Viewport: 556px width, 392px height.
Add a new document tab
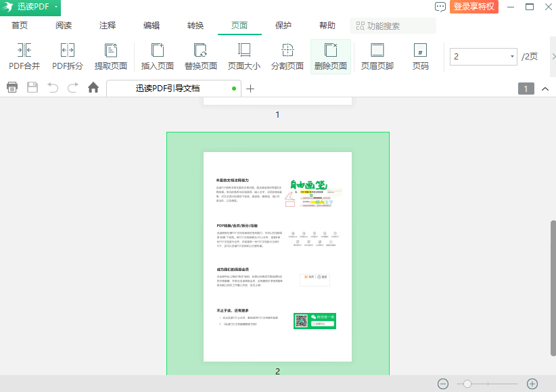(x=250, y=89)
